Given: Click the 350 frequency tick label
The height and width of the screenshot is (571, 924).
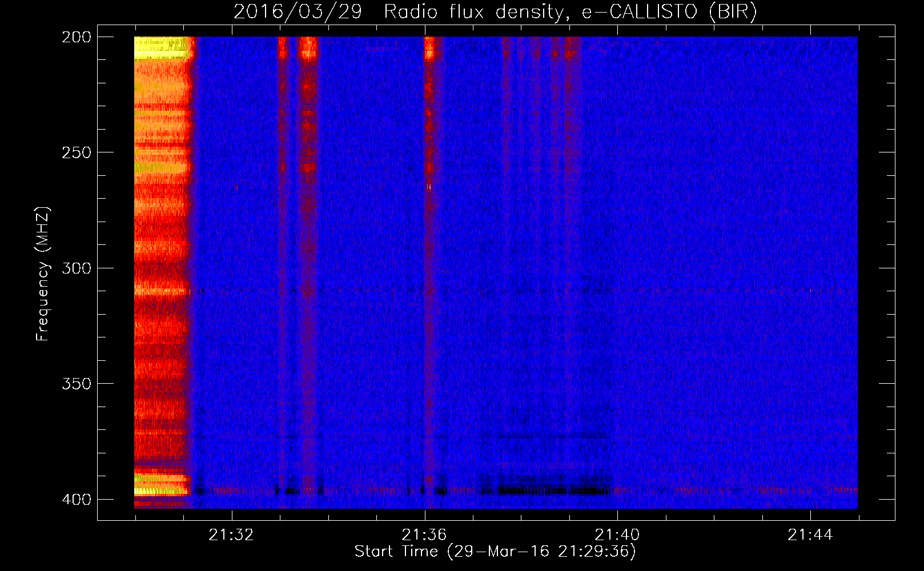Looking at the screenshot, I should (x=77, y=384).
